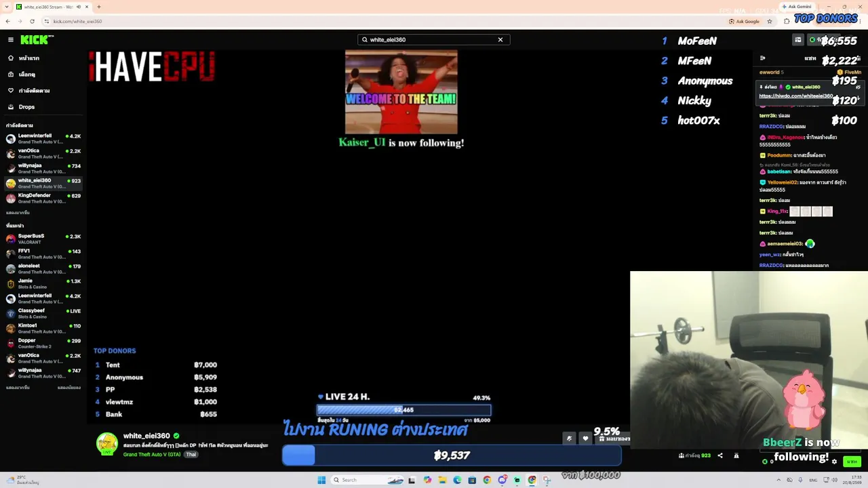Click the heart follow button below video
Screen dimensions: 868x488
pyautogui.click(x=586, y=439)
